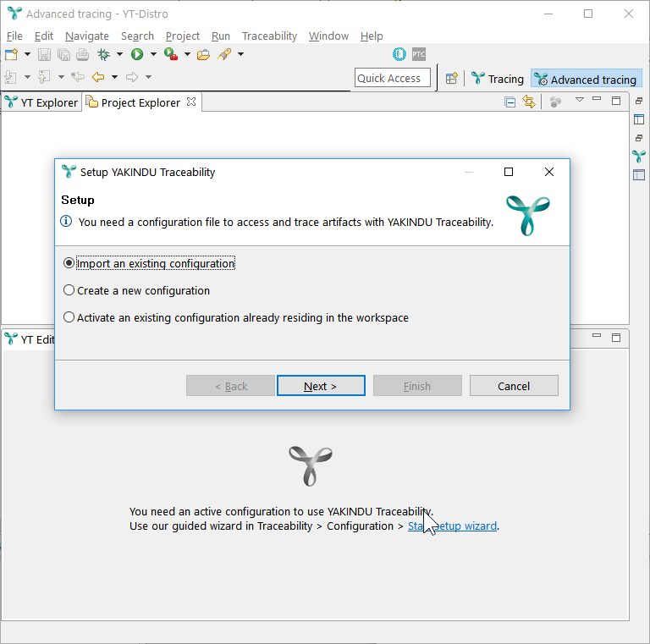The width and height of the screenshot is (650, 644).
Task: Open the Window menu
Action: tap(328, 36)
